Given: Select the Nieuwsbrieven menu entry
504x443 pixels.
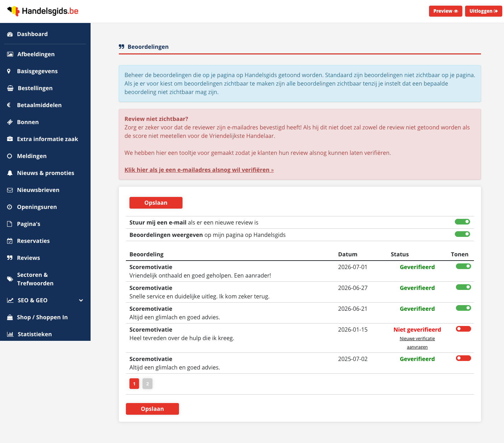Looking at the screenshot, I should point(45,190).
